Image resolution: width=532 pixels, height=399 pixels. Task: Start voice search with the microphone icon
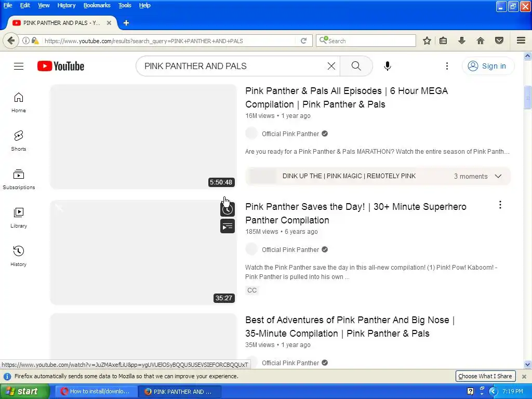coord(387,66)
